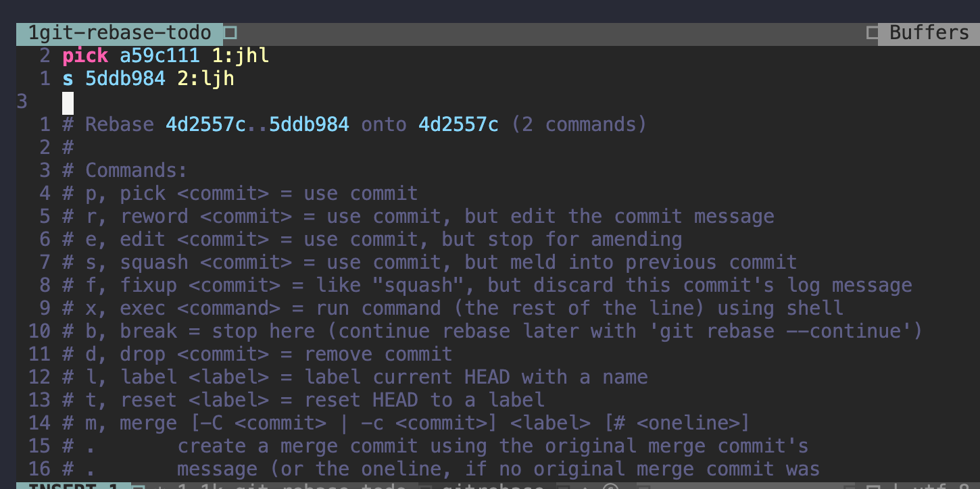Click the commit hash a59c111
980x489 pixels.
point(160,56)
